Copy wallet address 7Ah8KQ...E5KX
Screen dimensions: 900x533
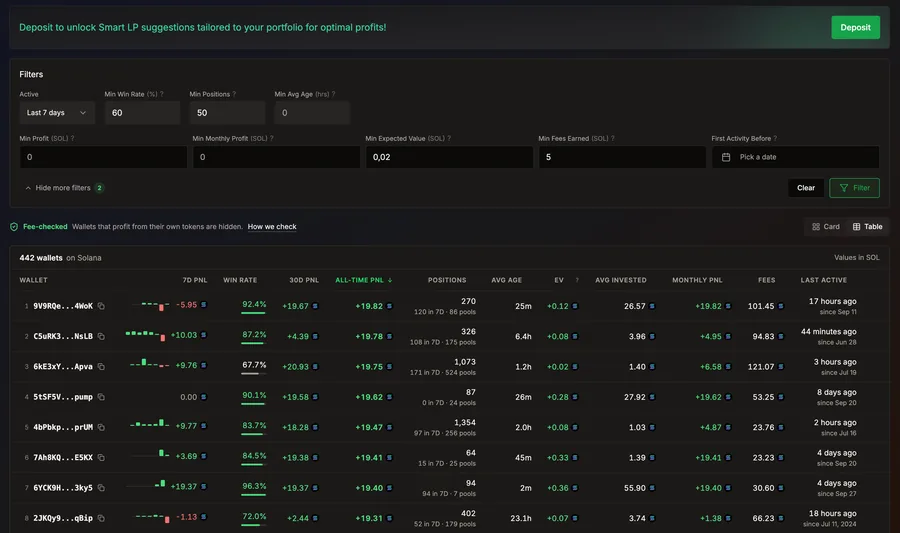[x=101, y=457]
